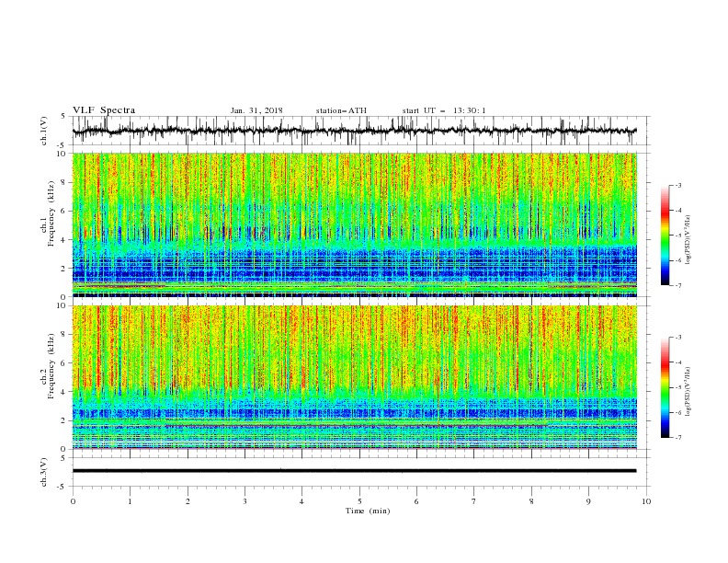Screen dimensions: 728x563
Task: Click the "3" tick on the Time axis
Action: point(245,501)
